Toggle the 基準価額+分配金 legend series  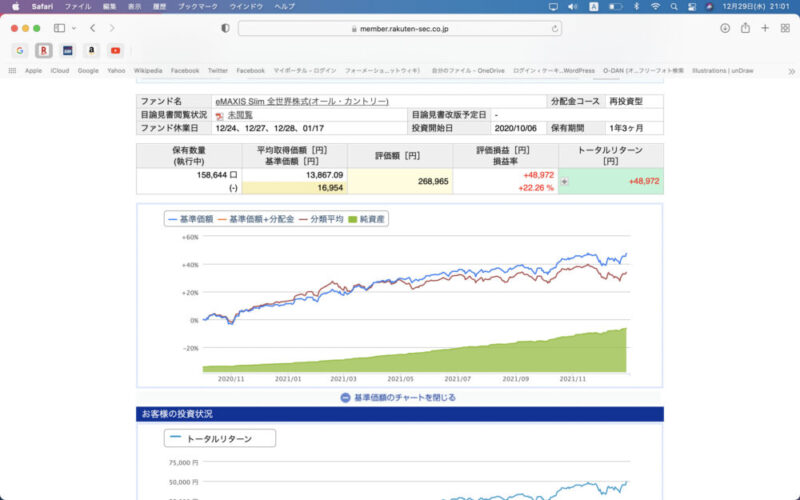point(256,219)
